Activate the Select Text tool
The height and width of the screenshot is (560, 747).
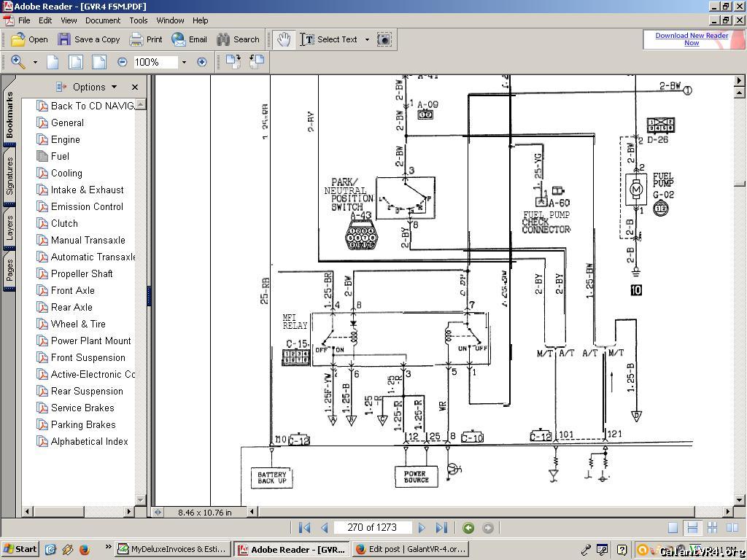tap(328, 39)
